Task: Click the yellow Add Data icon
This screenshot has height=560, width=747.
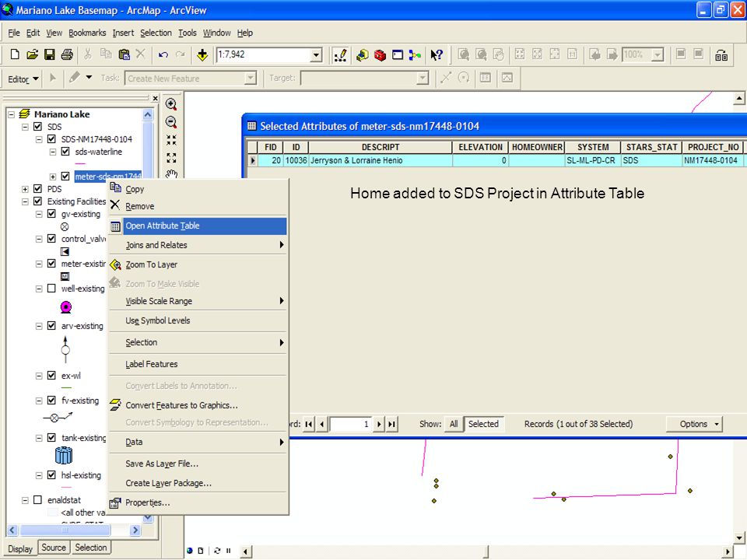Action: (x=202, y=54)
